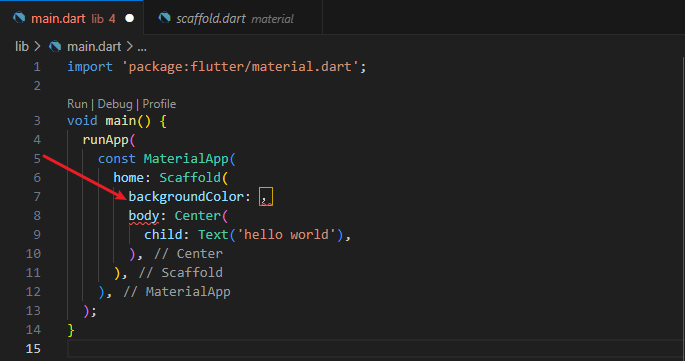The image size is (685, 361).
Task: Click the const keyword on line 5
Action: coord(117,159)
